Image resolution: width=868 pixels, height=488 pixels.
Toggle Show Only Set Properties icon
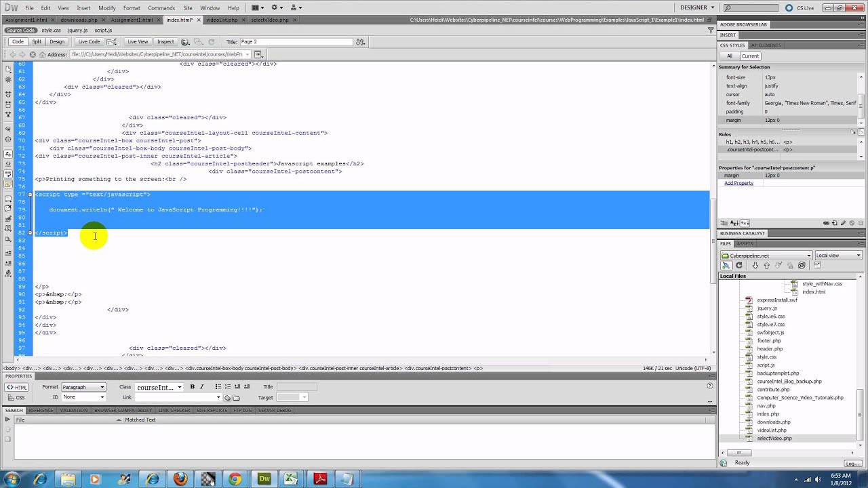744,223
